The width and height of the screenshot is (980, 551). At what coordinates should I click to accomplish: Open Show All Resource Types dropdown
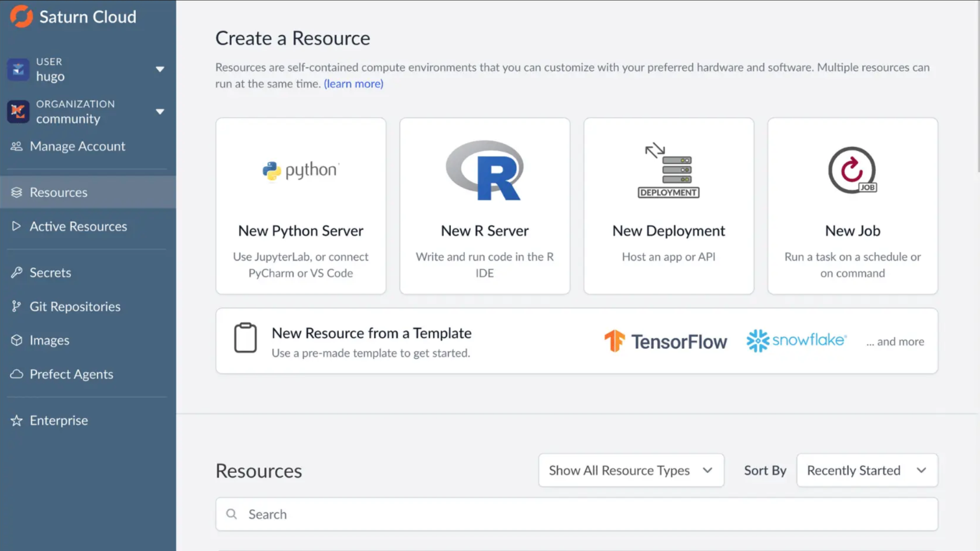631,470
